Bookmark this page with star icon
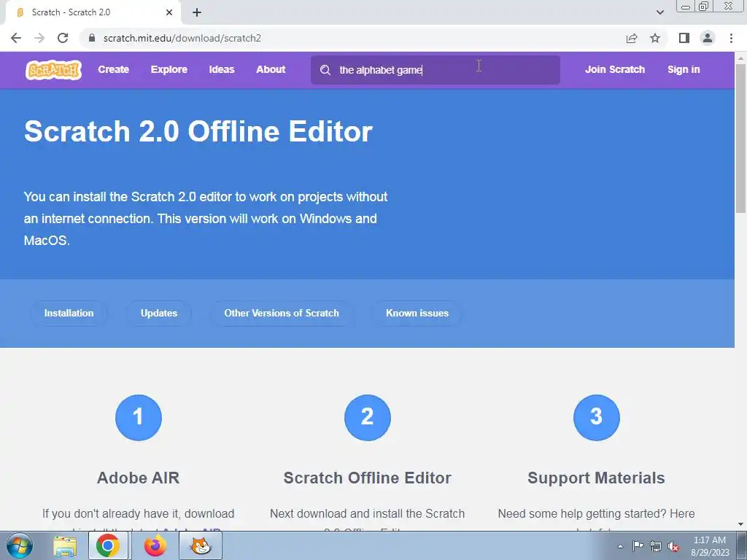Screen dimensions: 747x560 tap(655, 38)
